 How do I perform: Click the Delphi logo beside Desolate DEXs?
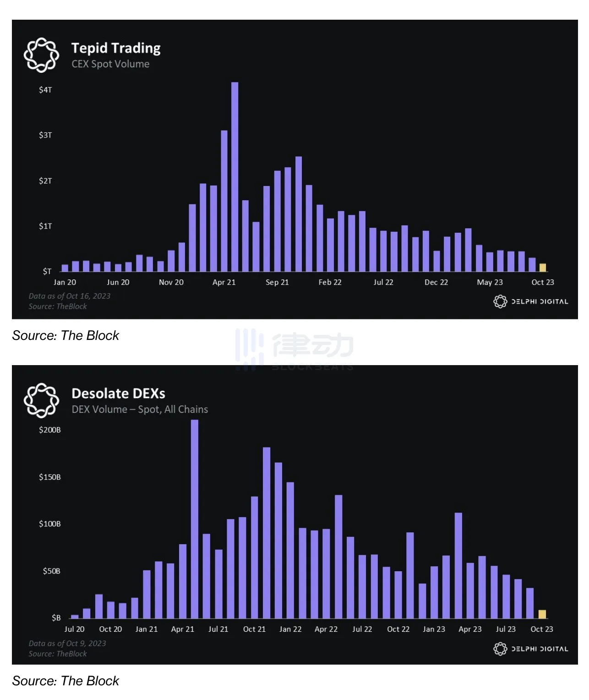[41, 400]
